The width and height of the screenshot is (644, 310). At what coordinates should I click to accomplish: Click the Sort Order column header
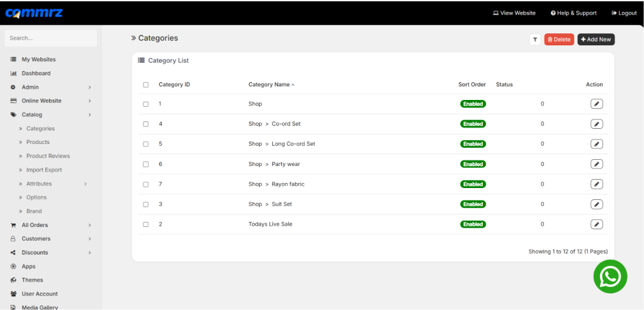tap(472, 85)
